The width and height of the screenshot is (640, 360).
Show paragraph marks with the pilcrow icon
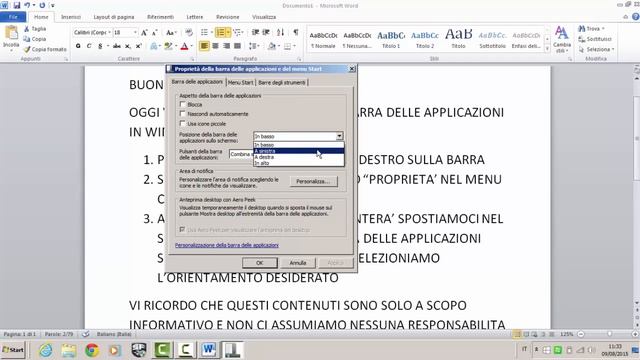pos(296,32)
